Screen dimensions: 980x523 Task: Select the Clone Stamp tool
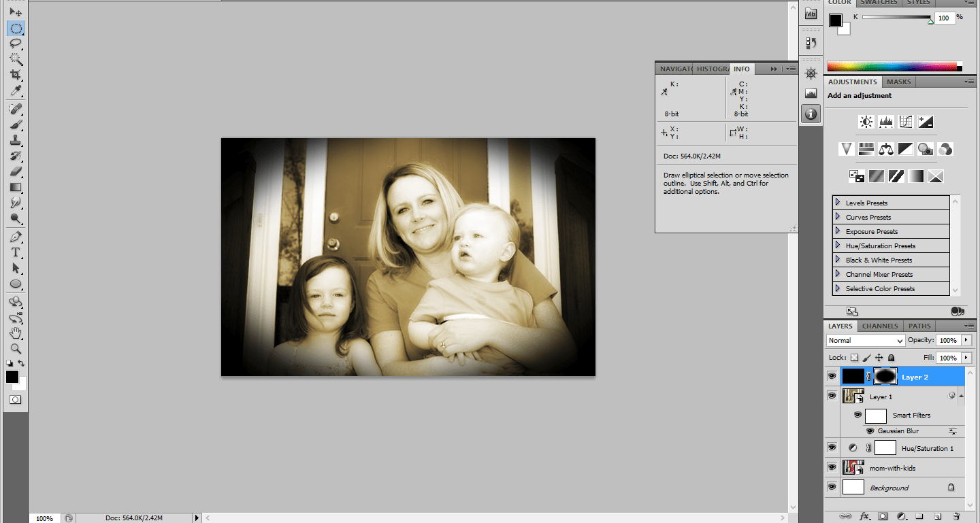[16, 140]
